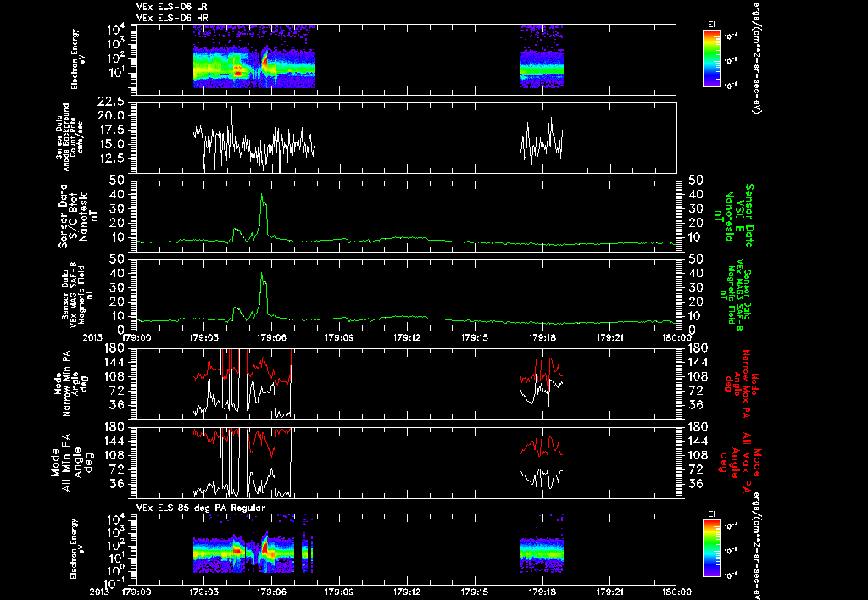Click the 180:00 label on the bottom time axis

pos(677,592)
